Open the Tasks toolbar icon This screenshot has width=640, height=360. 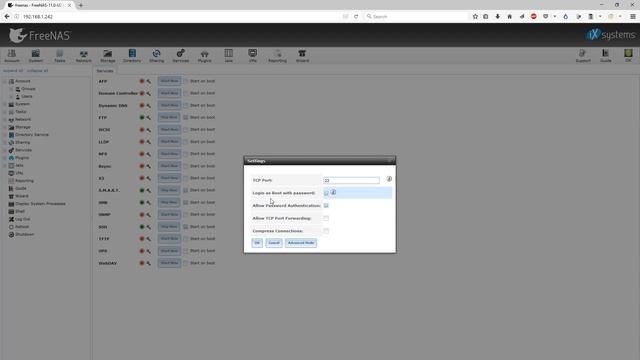pos(60,56)
